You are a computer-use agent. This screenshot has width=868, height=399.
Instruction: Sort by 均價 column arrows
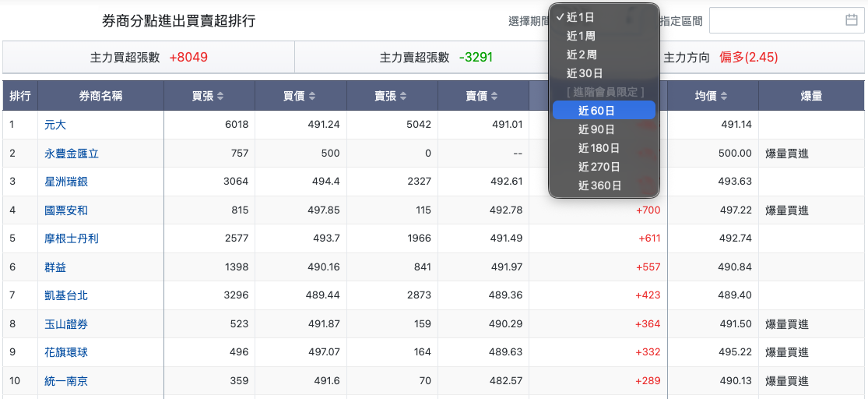(x=723, y=96)
